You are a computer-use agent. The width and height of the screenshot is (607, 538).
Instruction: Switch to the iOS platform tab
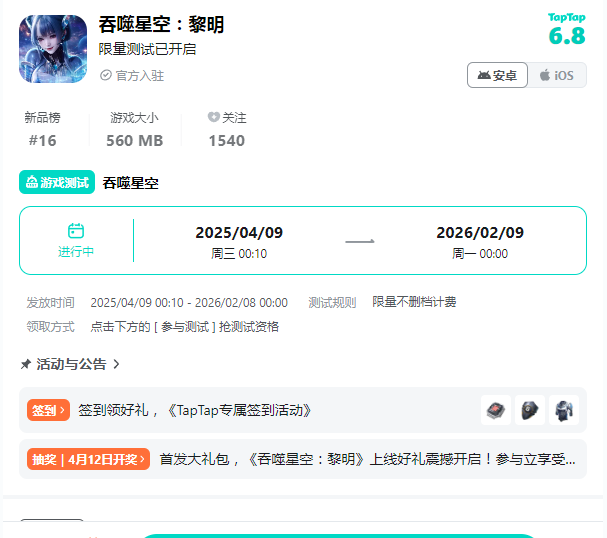[x=557, y=75]
